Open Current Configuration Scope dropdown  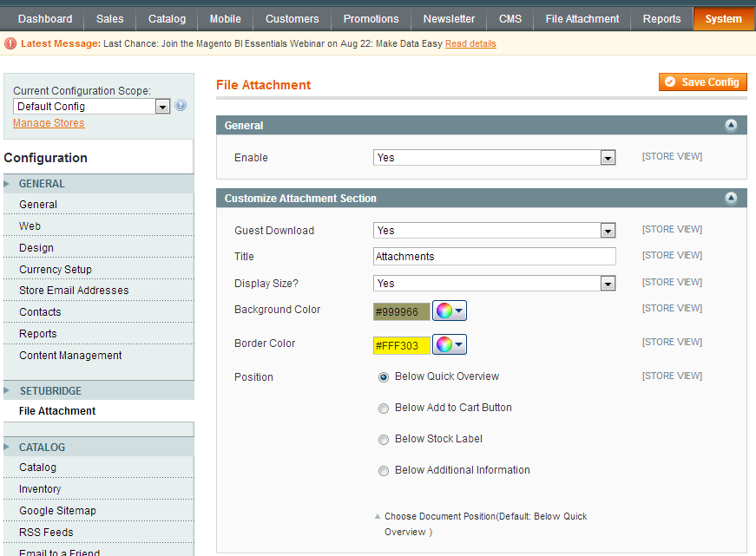tap(91, 107)
